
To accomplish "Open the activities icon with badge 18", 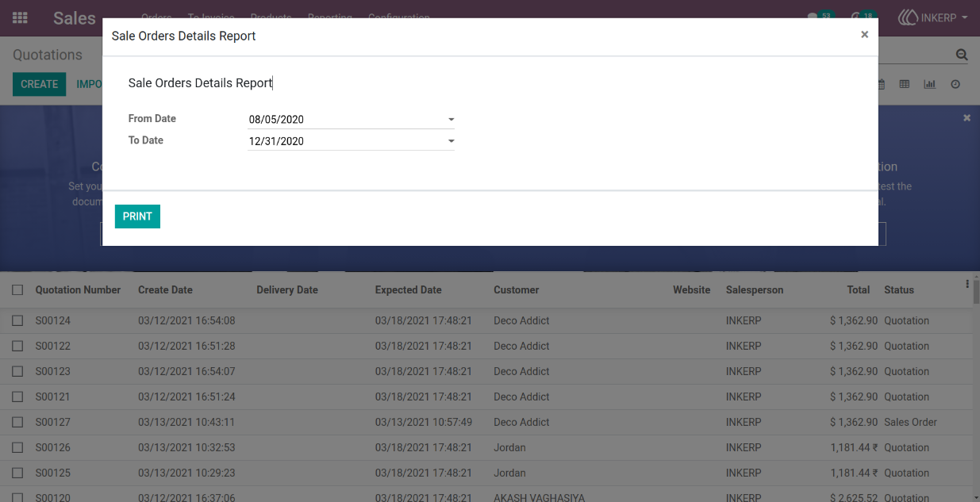I will click(863, 17).
